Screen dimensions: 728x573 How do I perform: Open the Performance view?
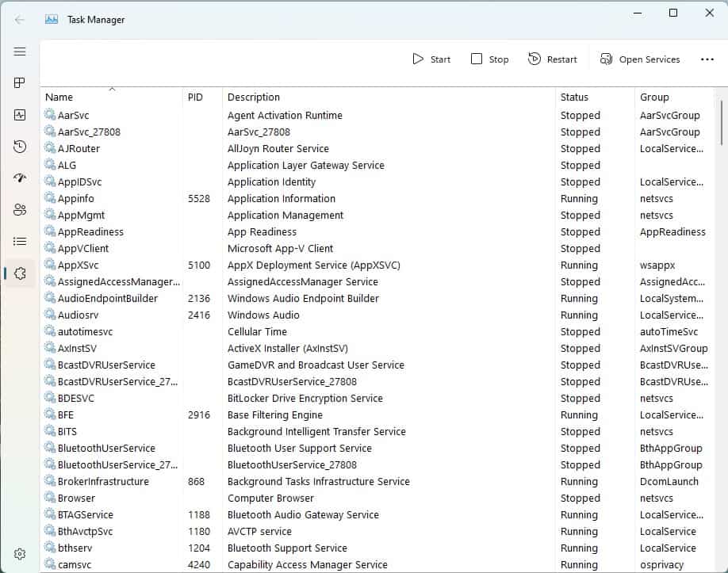[x=20, y=115]
